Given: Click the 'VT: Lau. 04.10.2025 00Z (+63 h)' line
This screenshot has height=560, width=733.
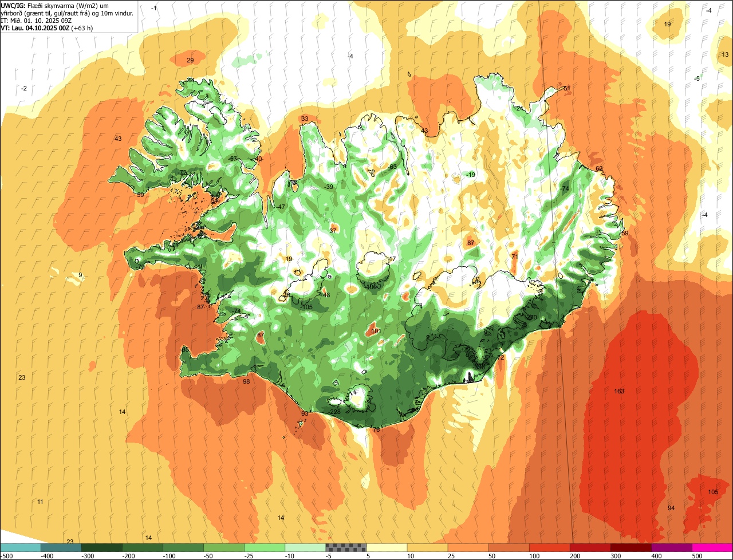Looking at the screenshot, I should [46, 27].
